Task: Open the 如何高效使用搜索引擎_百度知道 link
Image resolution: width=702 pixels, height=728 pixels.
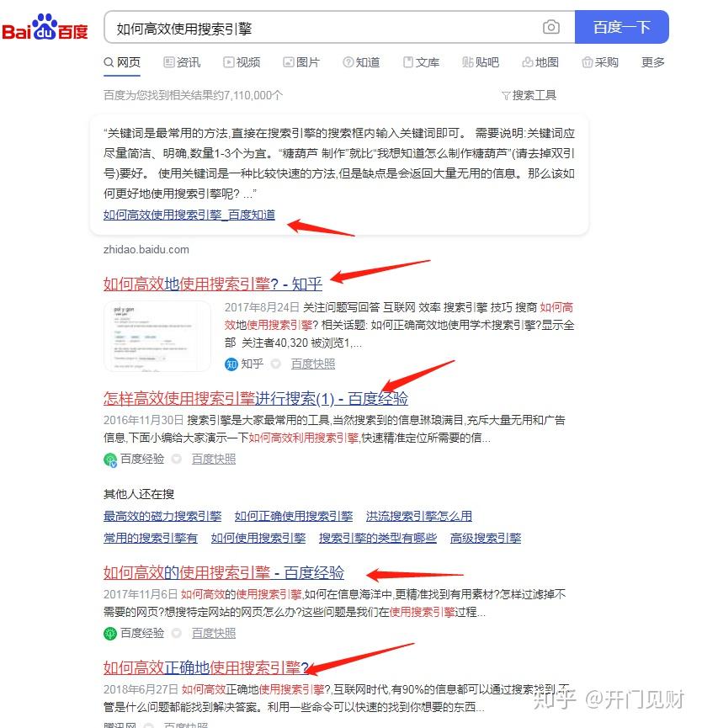Action: click(x=189, y=215)
